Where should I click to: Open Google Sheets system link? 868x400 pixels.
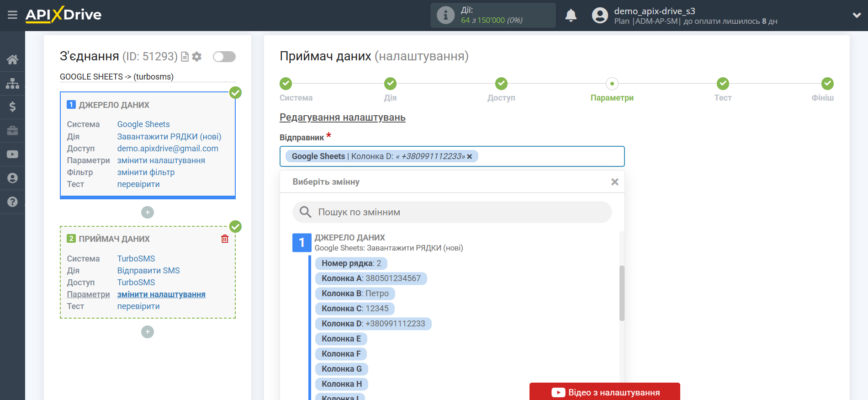point(143,124)
